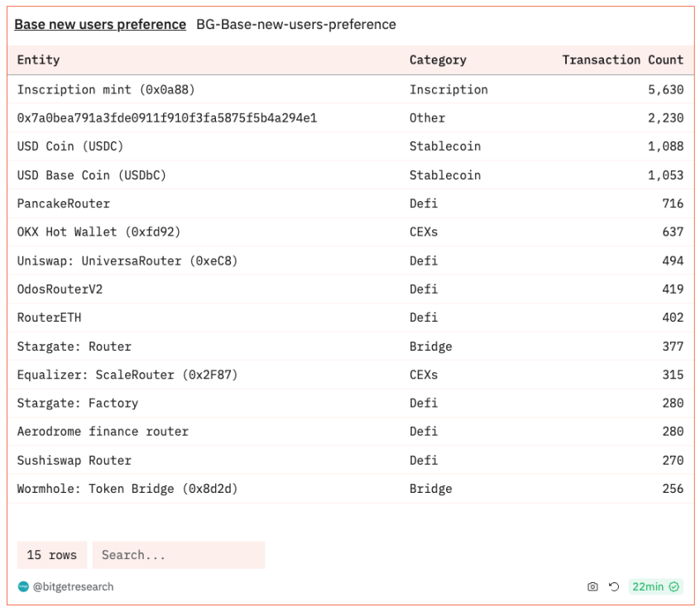Sort by the Entity column header
Screen dimensions: 700x612
coord(38,60)
